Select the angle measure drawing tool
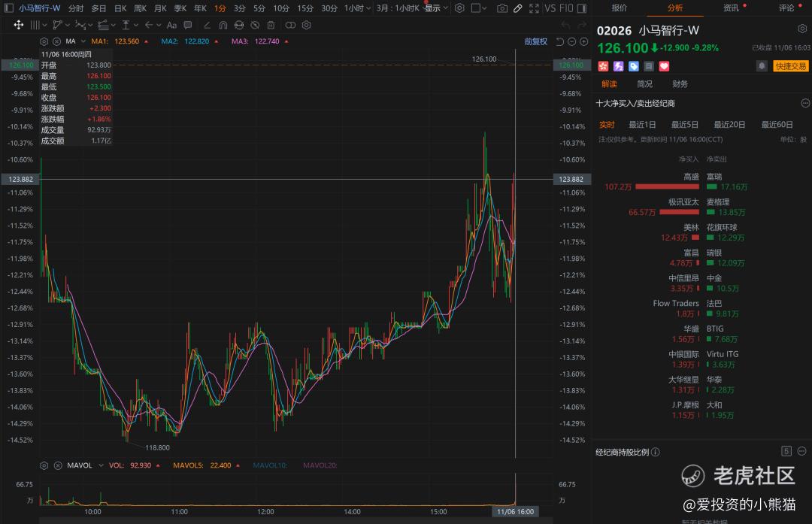812x524 pixels. click(208, 25)
